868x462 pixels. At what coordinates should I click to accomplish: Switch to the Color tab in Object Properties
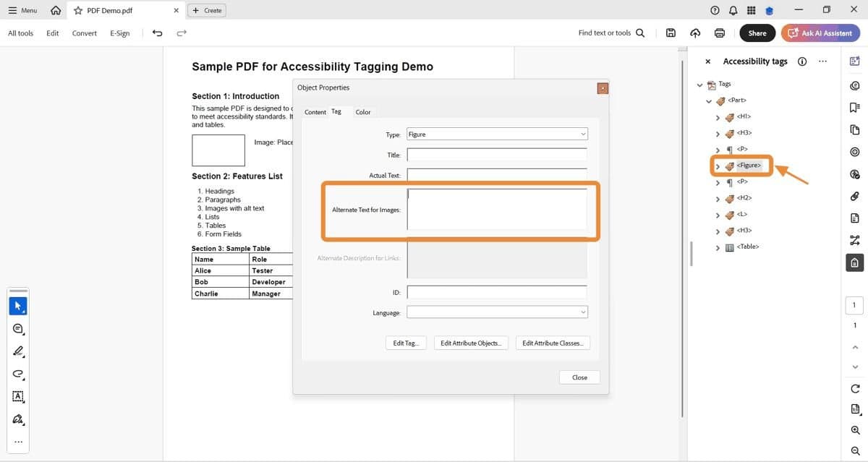pyautogui.click(x=363, y=111)
